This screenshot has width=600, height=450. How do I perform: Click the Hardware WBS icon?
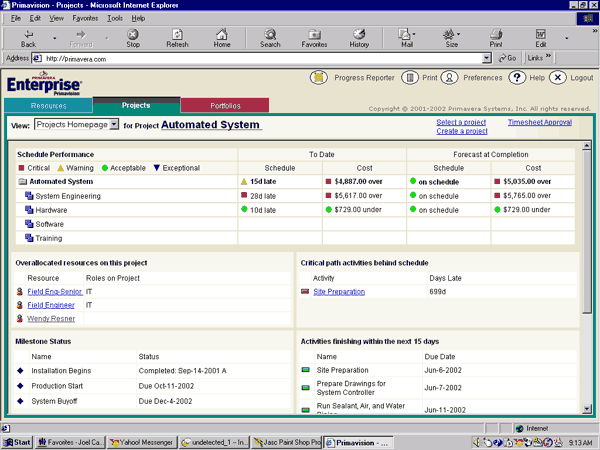tap(29, 210)
